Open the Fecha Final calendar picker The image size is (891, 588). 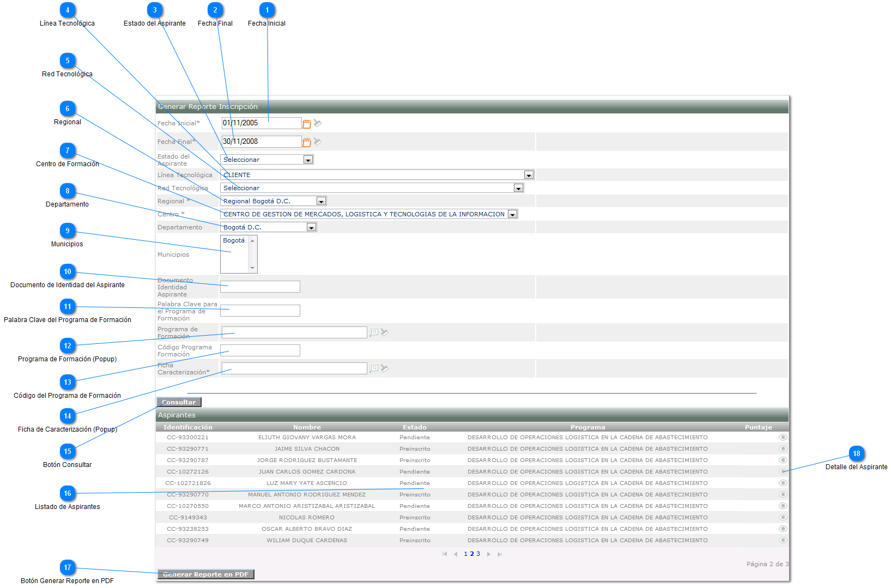click(307, 142)
